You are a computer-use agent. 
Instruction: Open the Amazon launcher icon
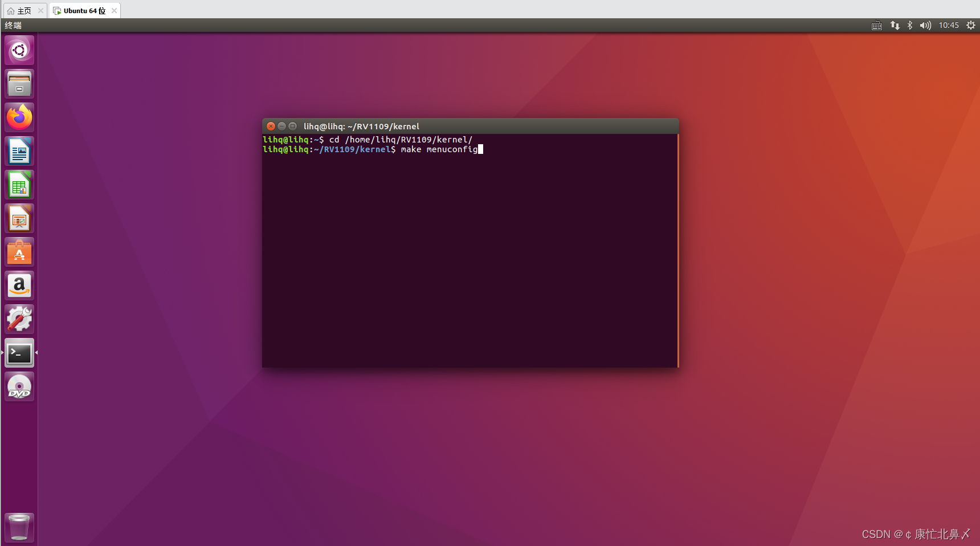pyautogui.click(x=19, y=286)
